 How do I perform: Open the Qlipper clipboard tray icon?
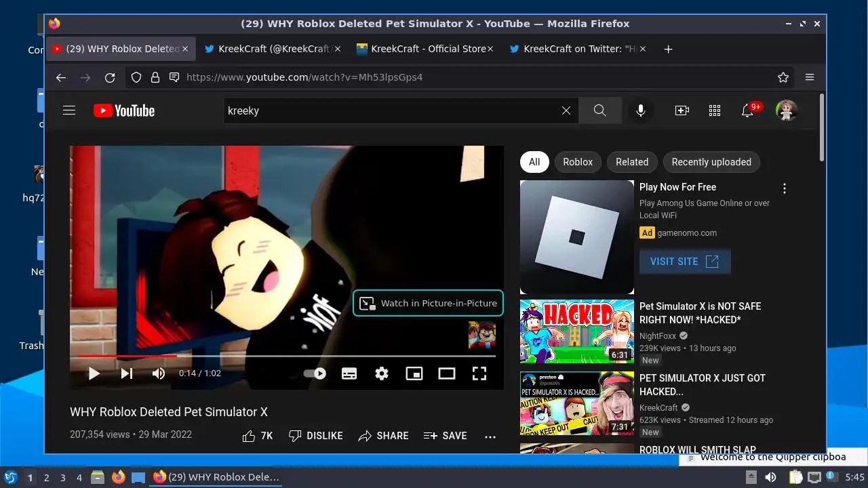(796, 477)
